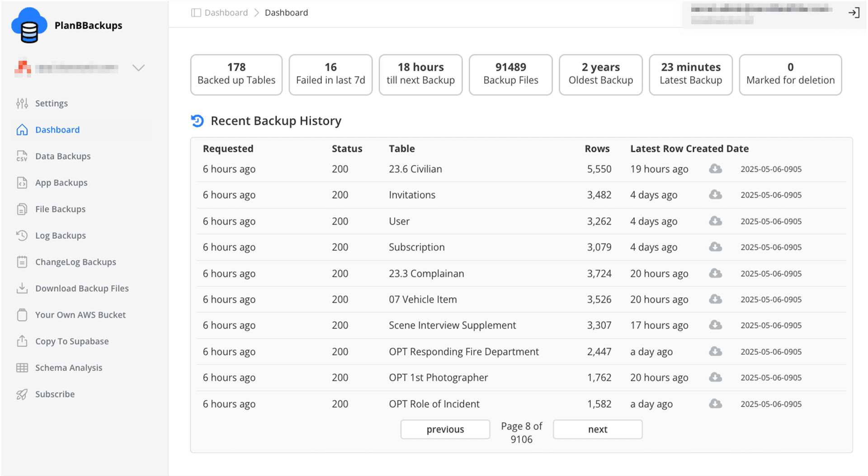This screenshot has width=868, height=476.
Task: Click the App Backups code file icon
Action: point(22,183)
